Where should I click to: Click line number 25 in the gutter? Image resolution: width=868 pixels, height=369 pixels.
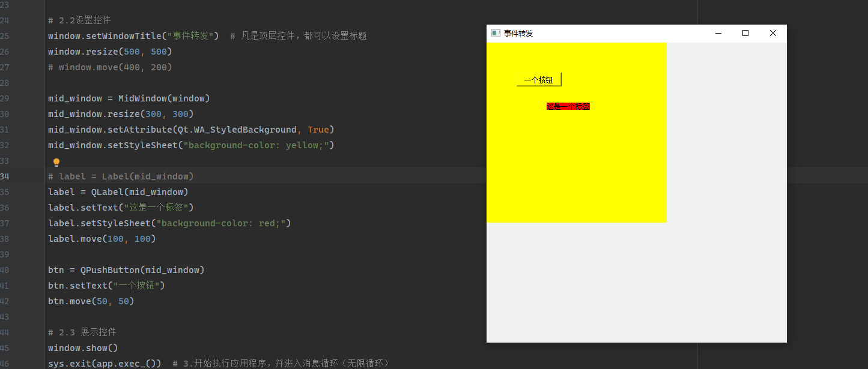(x=4, y=36)
